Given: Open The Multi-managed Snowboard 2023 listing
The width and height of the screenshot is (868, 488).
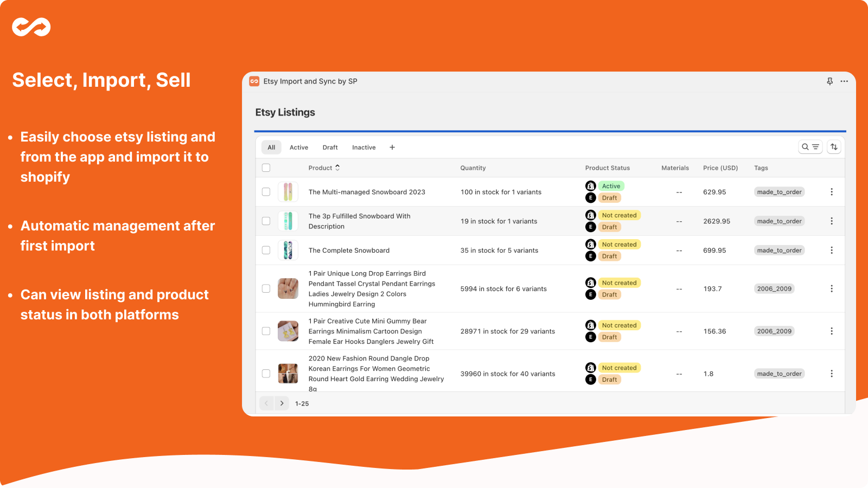Looking at the screenshot, I should 367,192.
